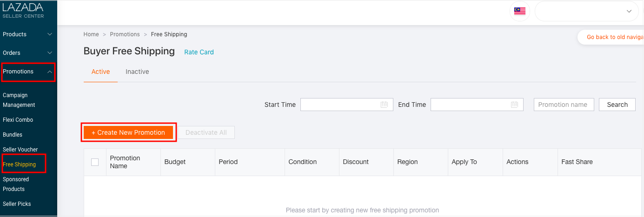Open the End Time calendar icon

coord(514,105)
